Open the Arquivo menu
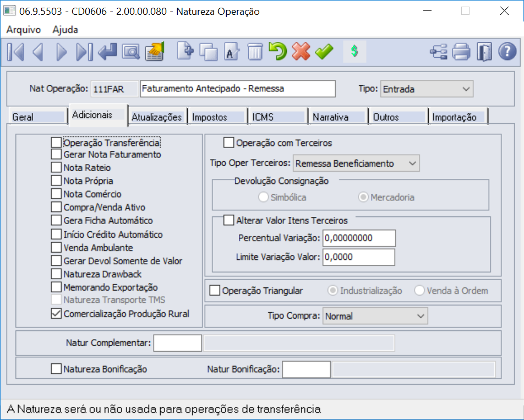Image resolution: width=524 pixels, height=420 pixels. (x=23, y=29)
